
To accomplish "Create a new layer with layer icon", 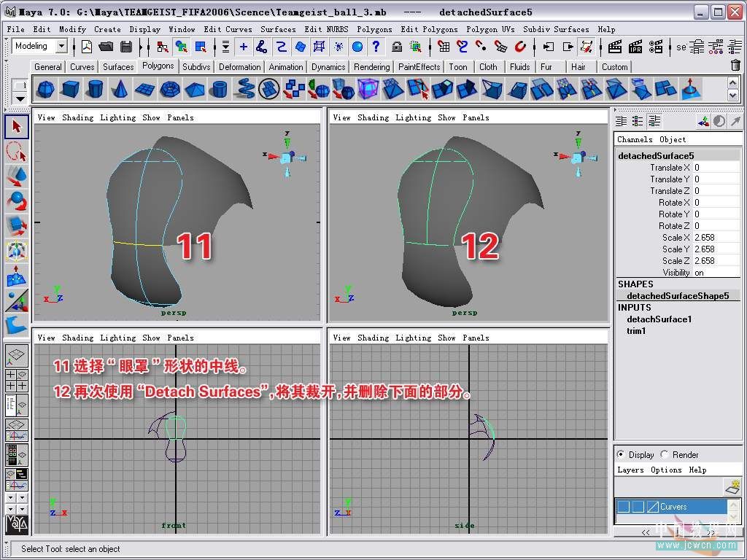I will (x=733, y=486).
